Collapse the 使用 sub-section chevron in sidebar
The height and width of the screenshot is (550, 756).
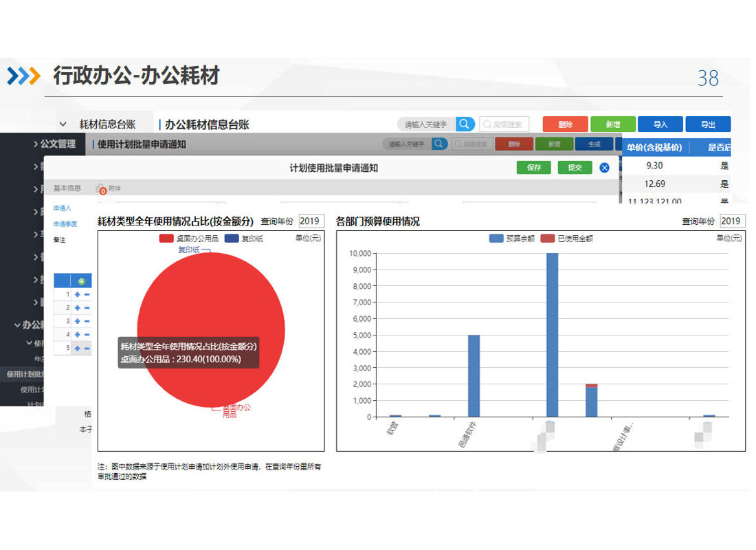click(x=29, y=343)
